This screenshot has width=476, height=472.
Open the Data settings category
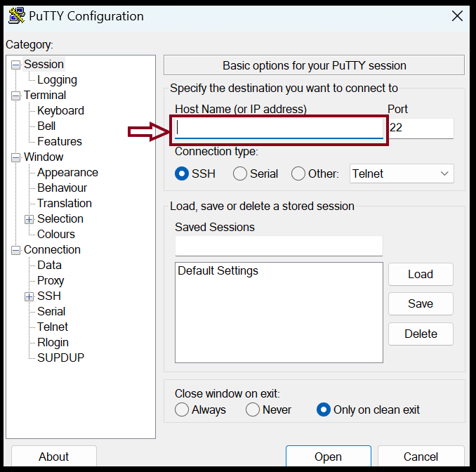point(49,265)
